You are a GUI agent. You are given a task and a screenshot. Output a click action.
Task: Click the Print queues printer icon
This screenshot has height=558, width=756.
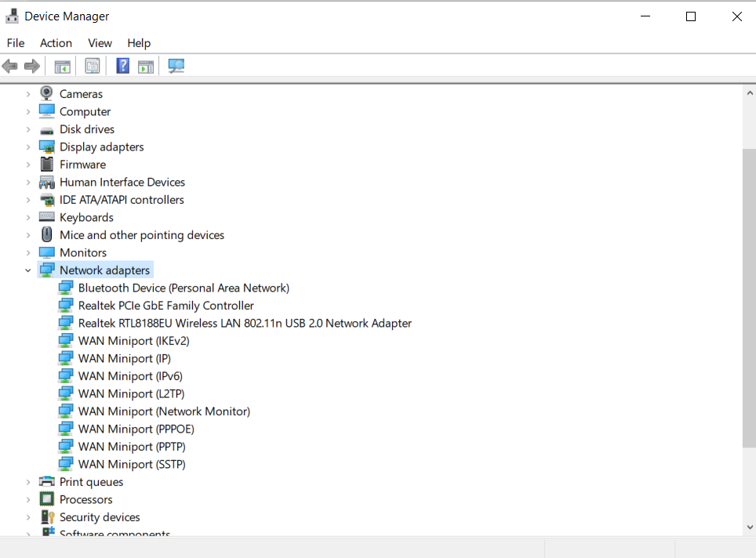47,481
